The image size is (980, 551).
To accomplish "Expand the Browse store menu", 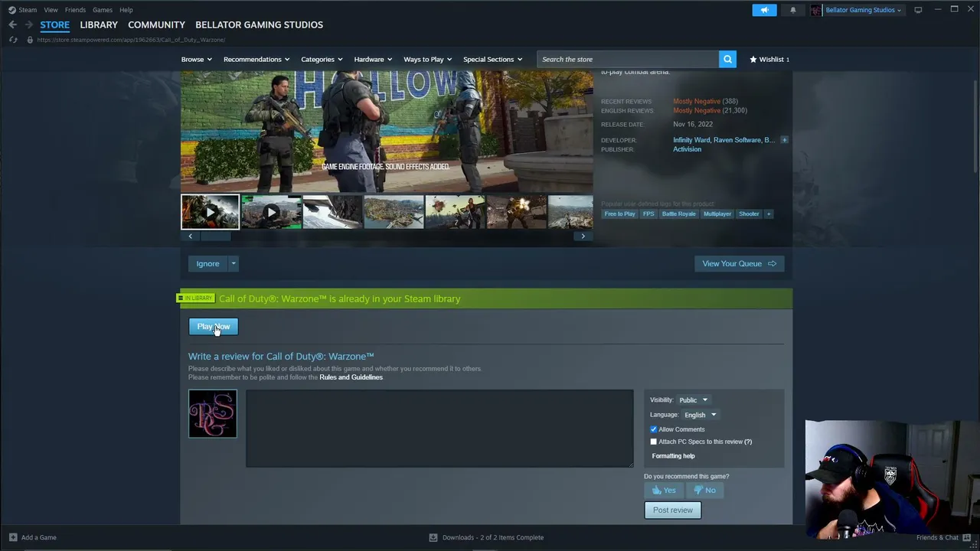I will click(x=196, y=59).
